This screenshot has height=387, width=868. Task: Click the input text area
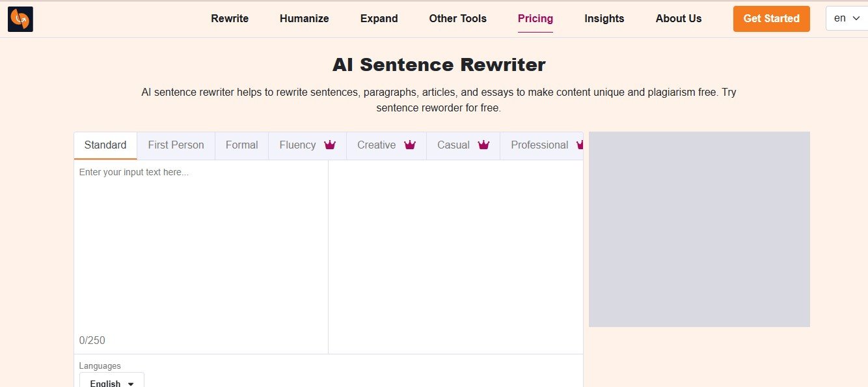pos(200,248)
